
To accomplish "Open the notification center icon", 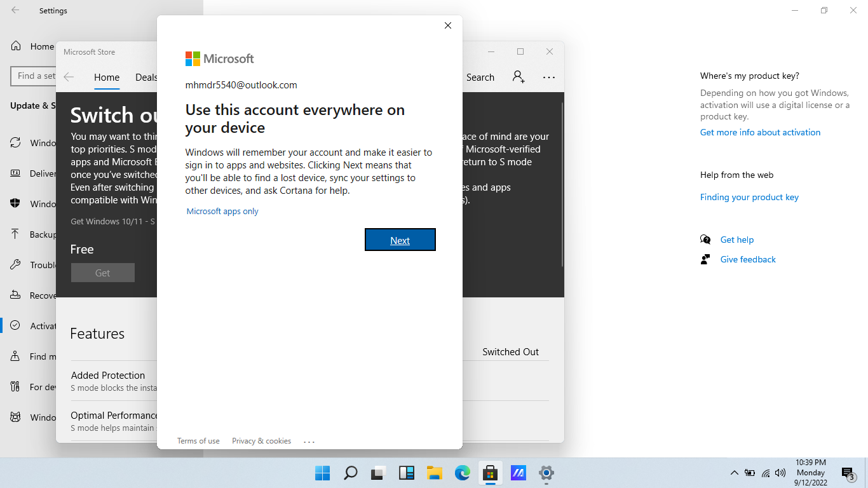I will (848, 473).
